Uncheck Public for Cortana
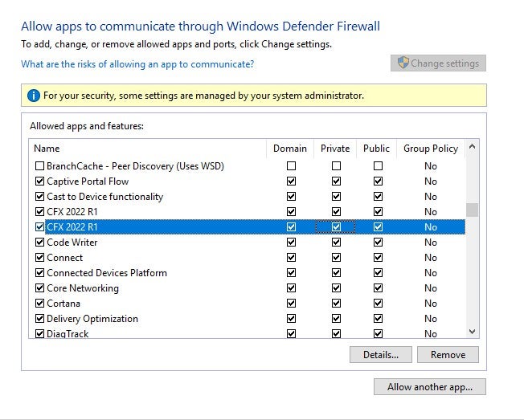Image resolution: width=524 pixels, height=420 pixels. point(378,303)
